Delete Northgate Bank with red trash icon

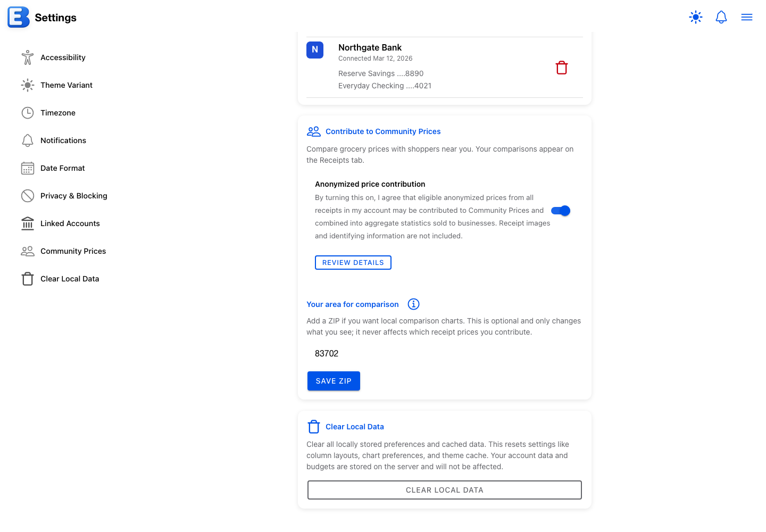click(562, 68)
